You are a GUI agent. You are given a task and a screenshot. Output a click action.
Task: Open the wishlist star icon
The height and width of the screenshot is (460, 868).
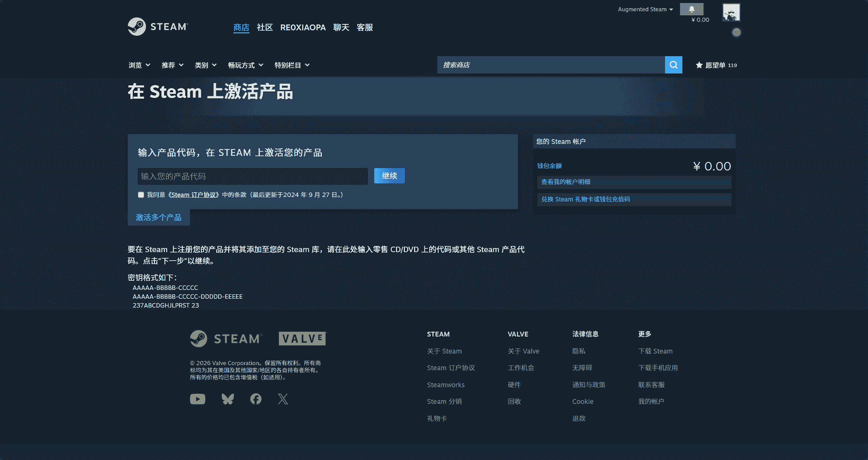[699, 65]
